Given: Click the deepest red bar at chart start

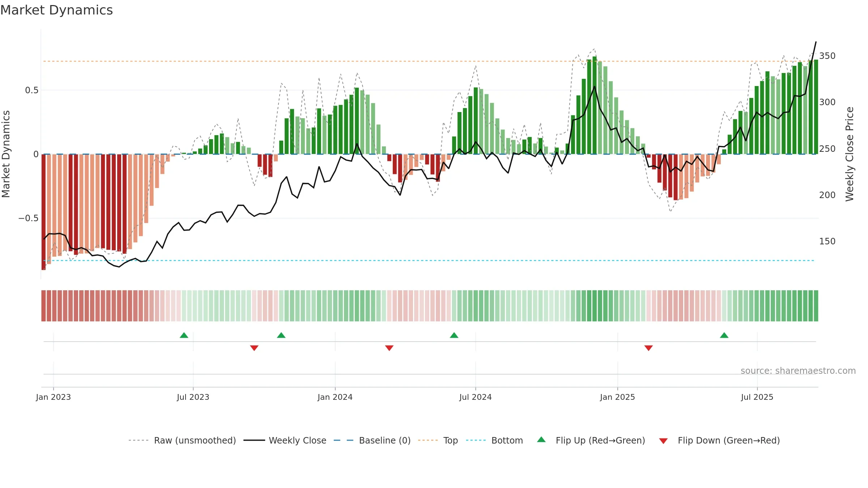Looking at the screenshot, I should pyautogui.click(x=44, y=212).
